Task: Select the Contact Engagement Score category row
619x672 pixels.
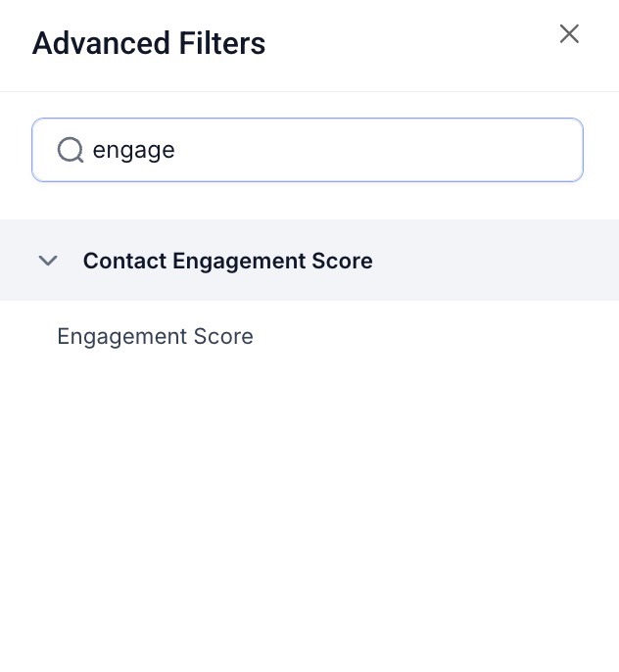Action: coord(227,261)
